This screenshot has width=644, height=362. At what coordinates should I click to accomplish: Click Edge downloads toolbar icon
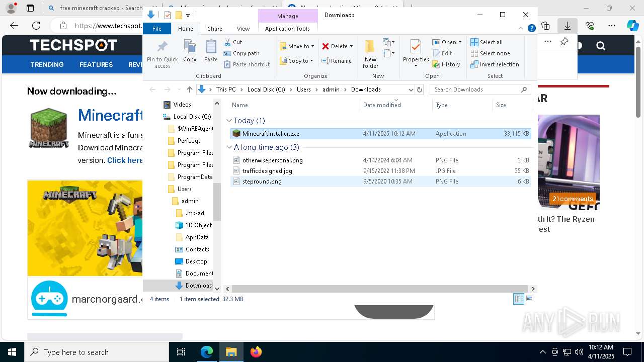point(567,25)
